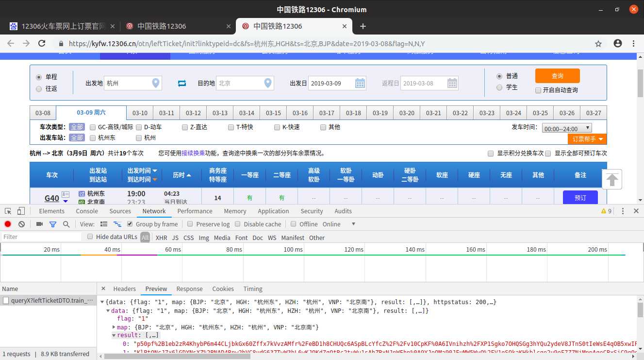Switch to Elements DevTools tab
The height and width of the screenshot is (360, 644).
point(52,211)
